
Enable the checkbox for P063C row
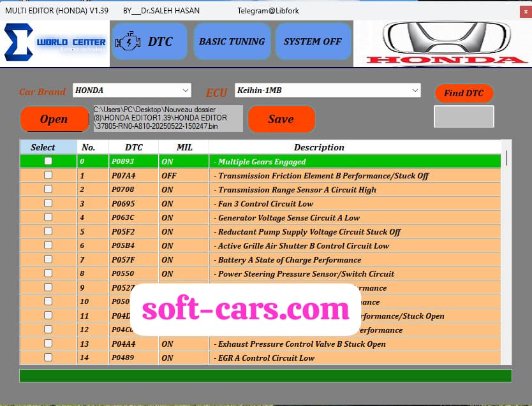coord(48,217)
